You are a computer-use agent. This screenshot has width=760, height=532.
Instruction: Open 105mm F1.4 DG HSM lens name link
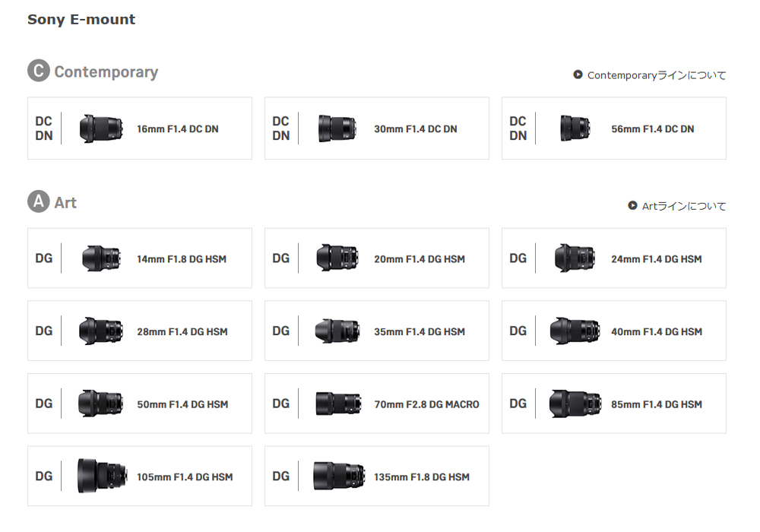185,477
